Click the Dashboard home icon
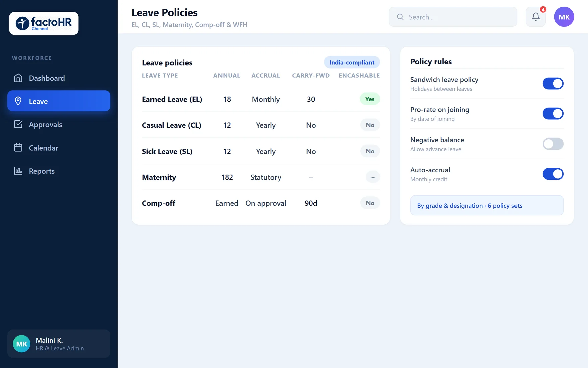 [x=18, y=78]
